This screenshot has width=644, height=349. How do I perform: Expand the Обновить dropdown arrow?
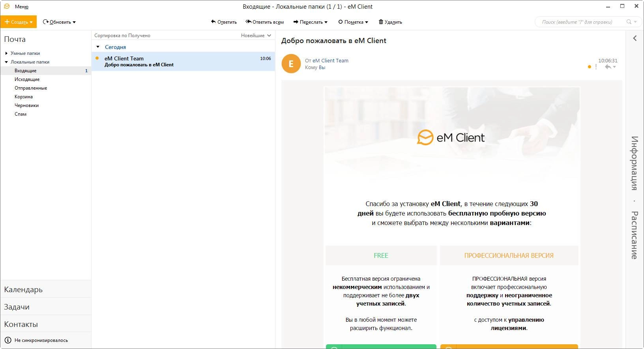[x=74, y=23]
